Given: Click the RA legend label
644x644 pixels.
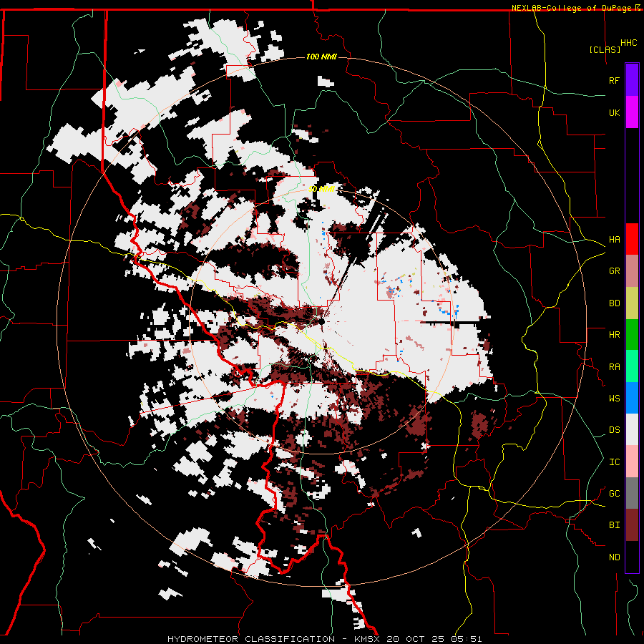Looking at the screenshot, I should coord(614,367).
